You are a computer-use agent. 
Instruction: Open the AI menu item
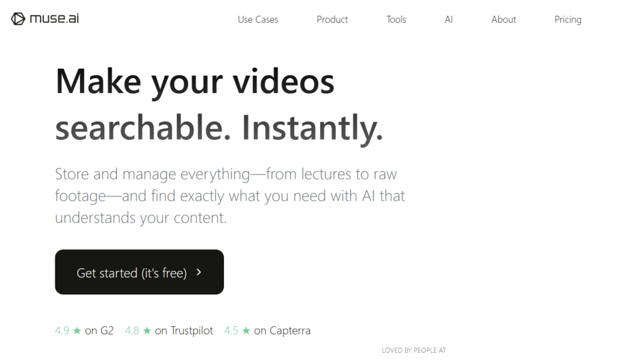[448, 20]
